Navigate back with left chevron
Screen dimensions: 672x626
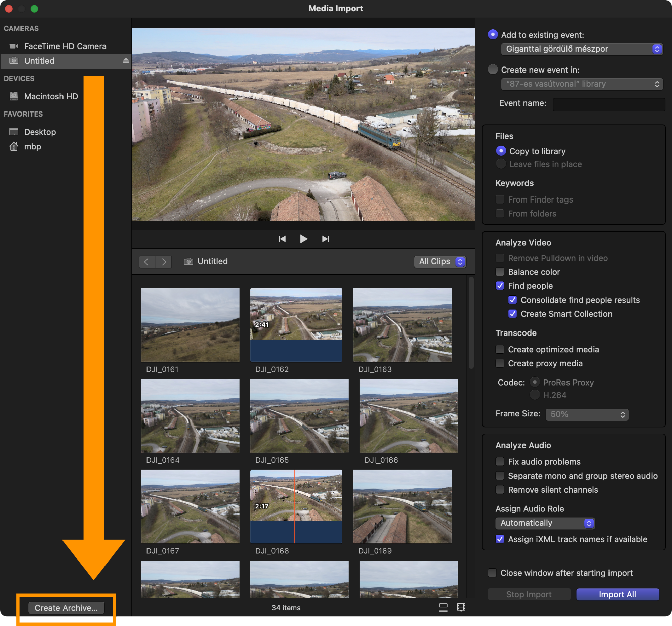point(147,262)
